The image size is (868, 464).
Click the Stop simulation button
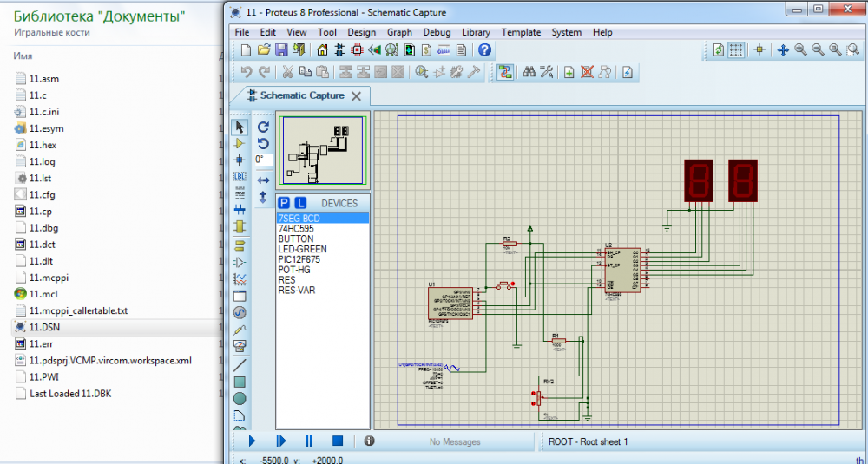[x=338, y=441]
